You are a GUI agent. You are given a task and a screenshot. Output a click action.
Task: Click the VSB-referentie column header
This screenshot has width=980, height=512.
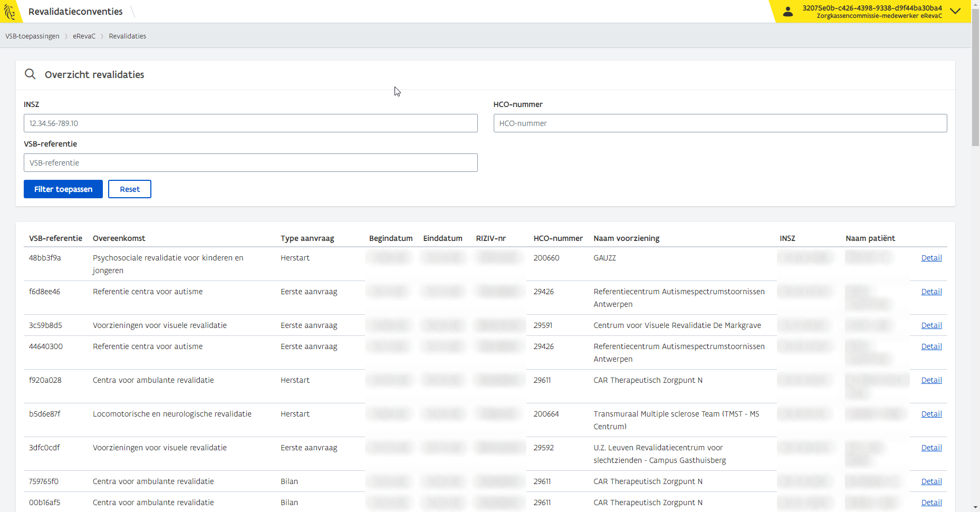pos(55,238)
